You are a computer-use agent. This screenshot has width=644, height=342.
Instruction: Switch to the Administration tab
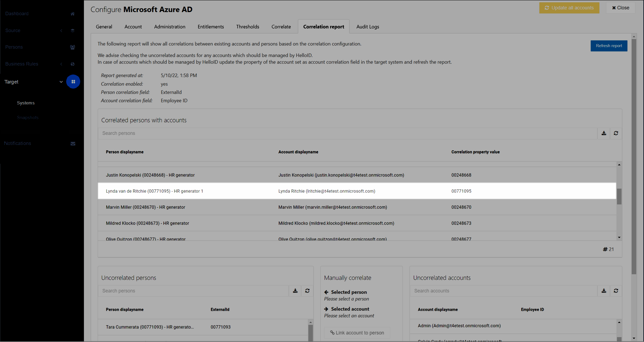pos(170,27)
